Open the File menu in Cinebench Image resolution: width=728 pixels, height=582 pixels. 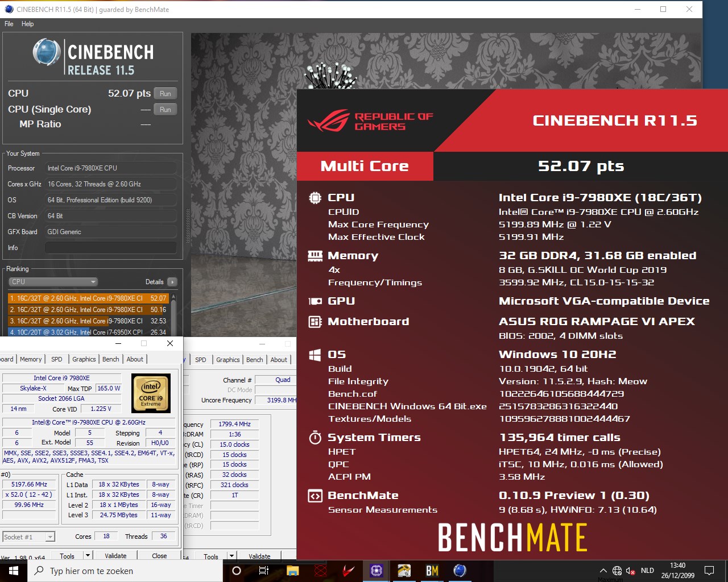tap(9, 24)
